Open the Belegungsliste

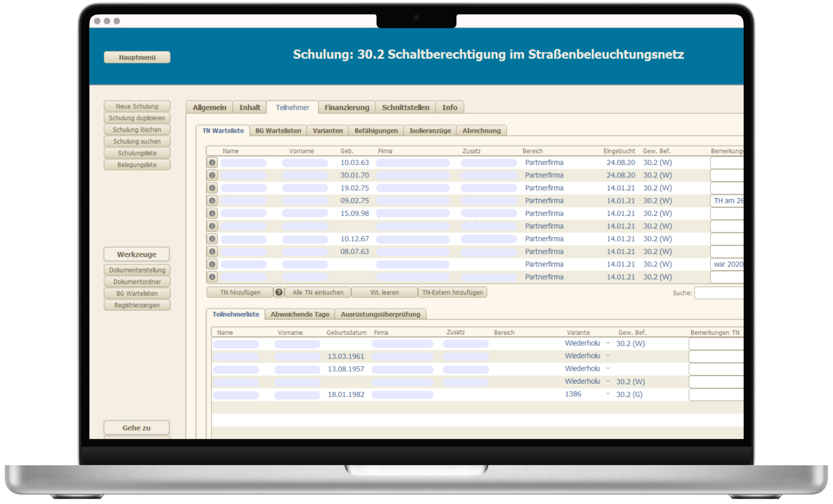(137, 165)
